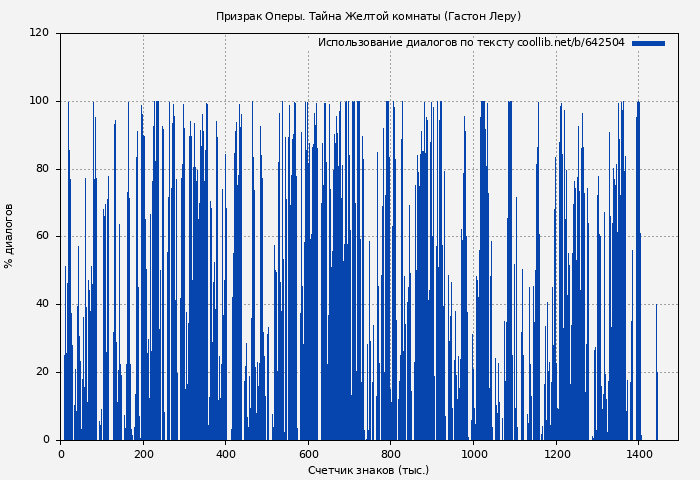This screenshot has width=700, height=480.
Task: Select the 60 tick label on the y-axis
Action: tap(42, 236)
